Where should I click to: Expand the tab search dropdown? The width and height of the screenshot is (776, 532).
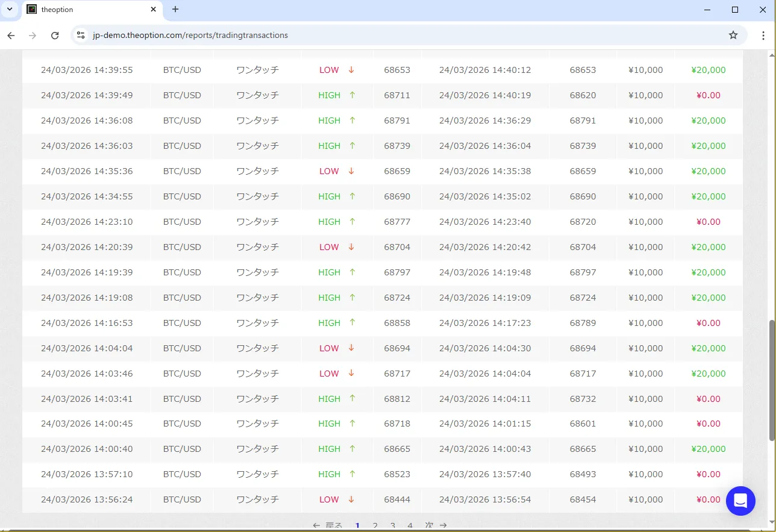10,10
